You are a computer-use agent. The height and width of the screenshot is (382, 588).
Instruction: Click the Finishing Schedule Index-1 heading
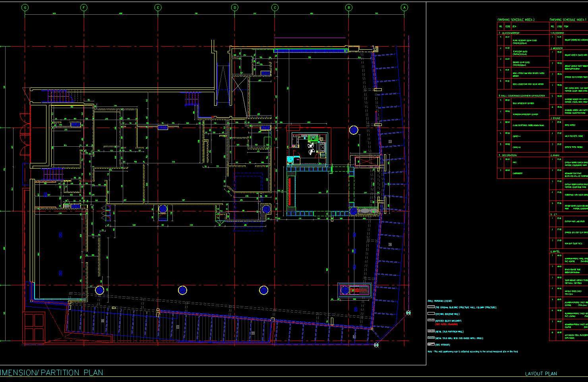pyautogui.click(x=568, y=20)
